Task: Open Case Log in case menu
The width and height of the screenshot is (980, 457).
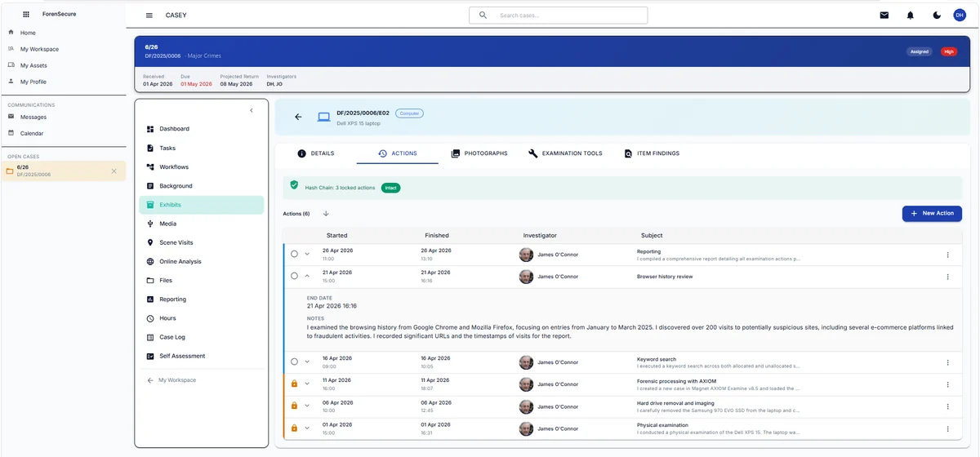Action: click(202, 337)
